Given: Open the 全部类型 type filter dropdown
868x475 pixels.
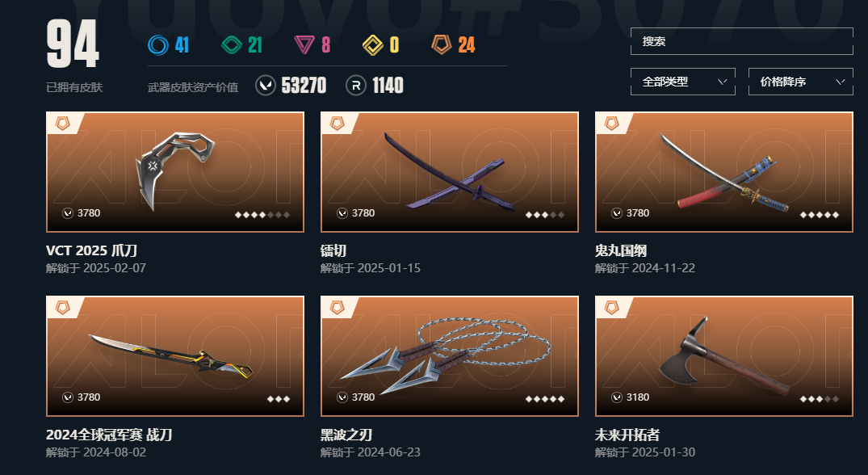Looking at the screenshot, I should tap(682, 82).
